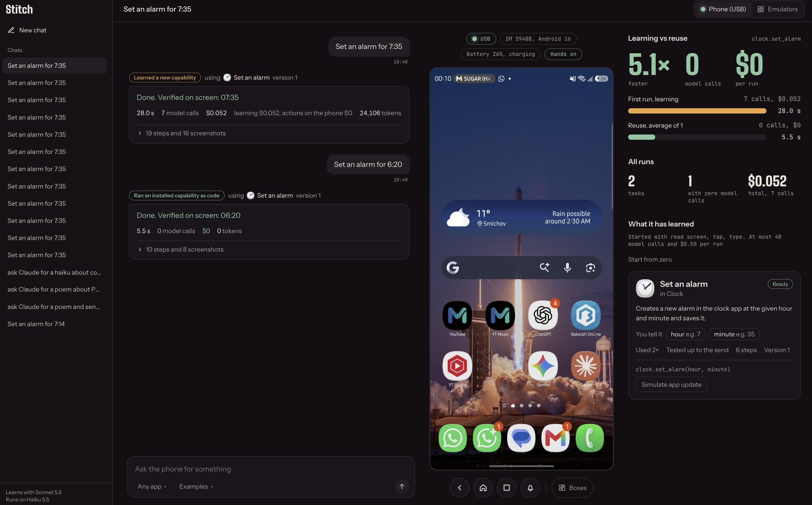
Task: Open the Examples dropdown
Action: (196, 486)
